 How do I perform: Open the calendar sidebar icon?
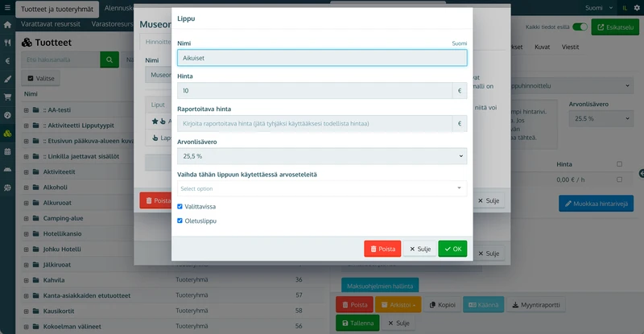click(x=7, y=151)
